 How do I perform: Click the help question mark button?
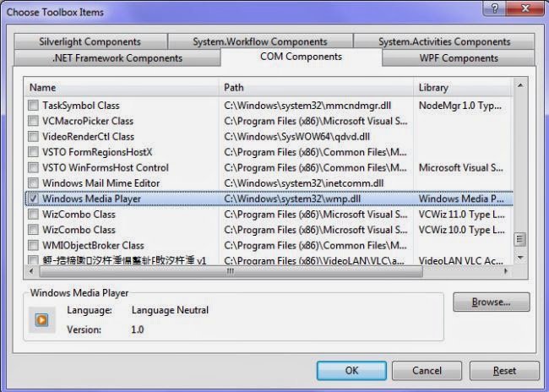(x=495, y=8)
